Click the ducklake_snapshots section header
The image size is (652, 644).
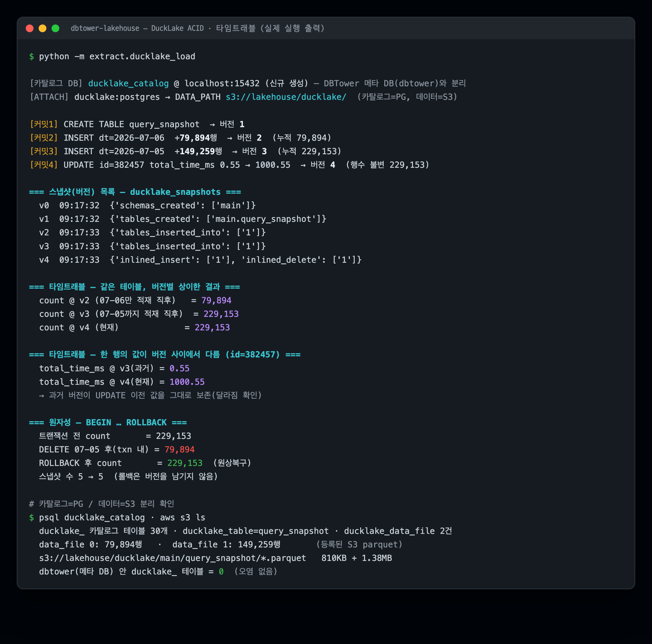pos(135,192)
